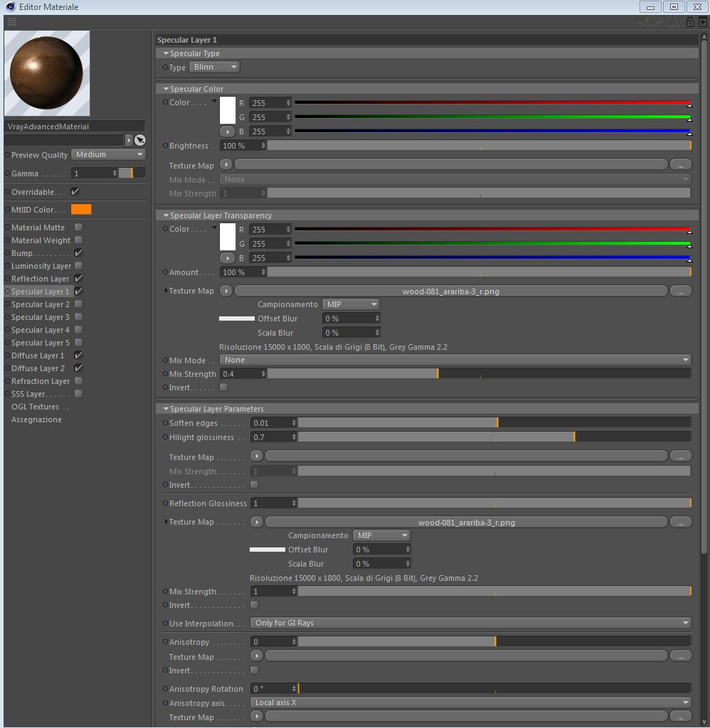Click color mode arrow under Specular Color swatch

(x=227, y=132)
